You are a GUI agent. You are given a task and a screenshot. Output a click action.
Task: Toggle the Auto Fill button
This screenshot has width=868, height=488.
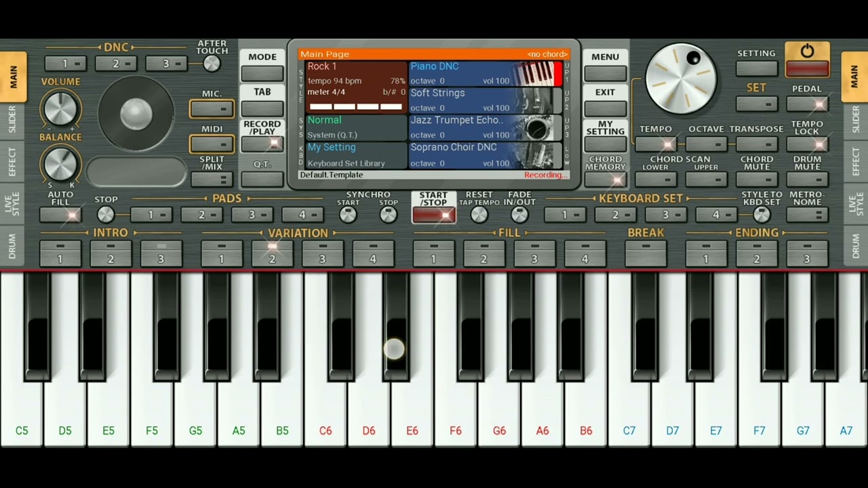pos(60,215)
